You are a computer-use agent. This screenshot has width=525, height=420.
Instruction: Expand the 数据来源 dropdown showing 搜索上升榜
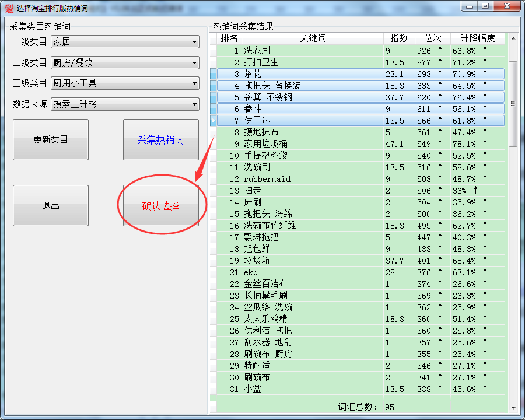pyautogui.click(x=125, y=104)
